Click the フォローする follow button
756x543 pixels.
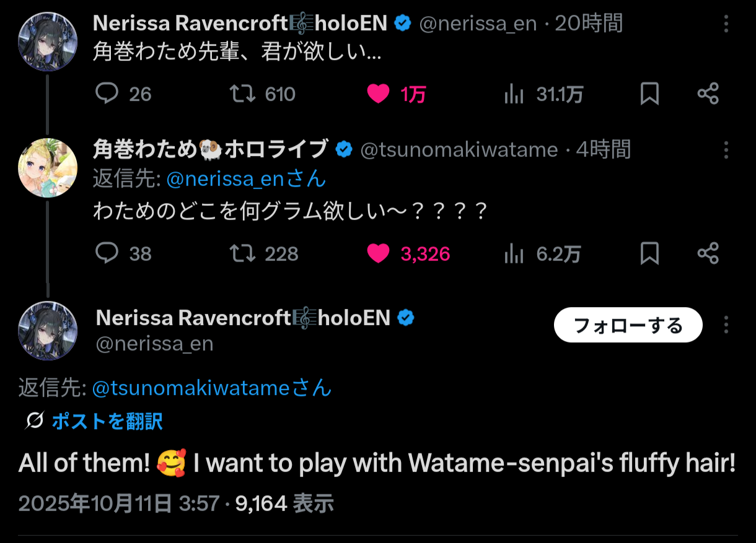(628, 325)
